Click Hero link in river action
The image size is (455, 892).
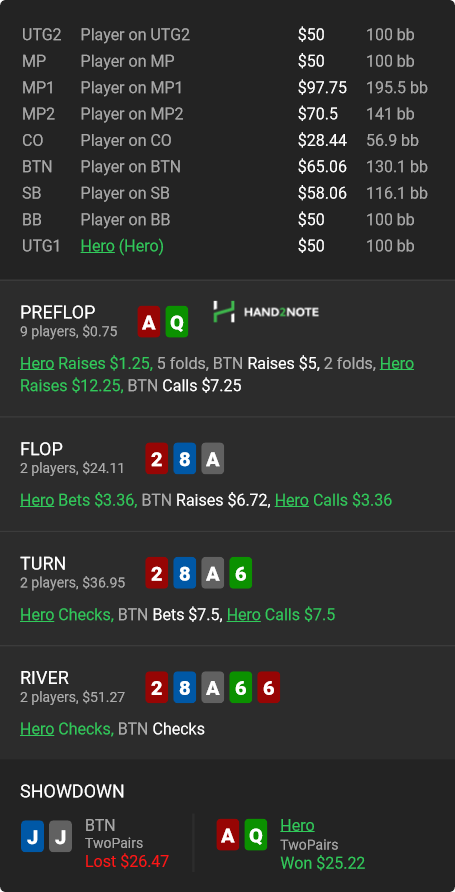[x=37, y=729]
